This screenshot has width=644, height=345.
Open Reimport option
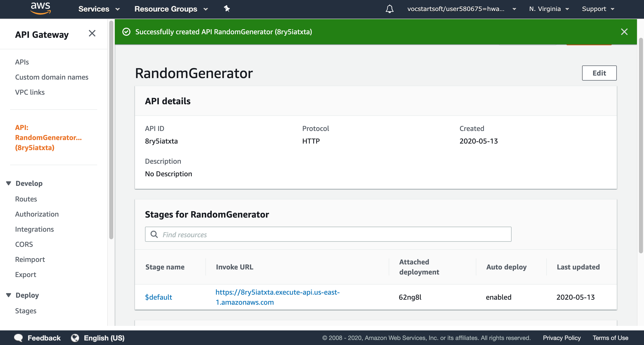(30, 259)
